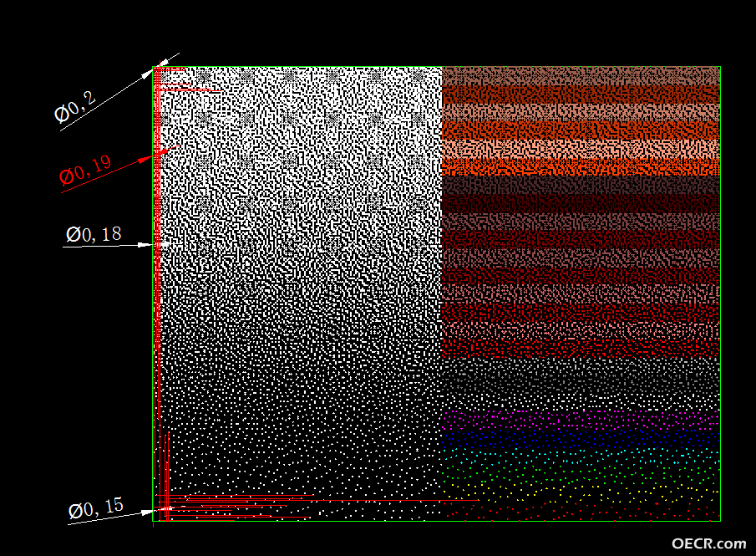The image size is (756, 556).
Task: Select the Ø0,2 dimension label
Action: (74, 107)
